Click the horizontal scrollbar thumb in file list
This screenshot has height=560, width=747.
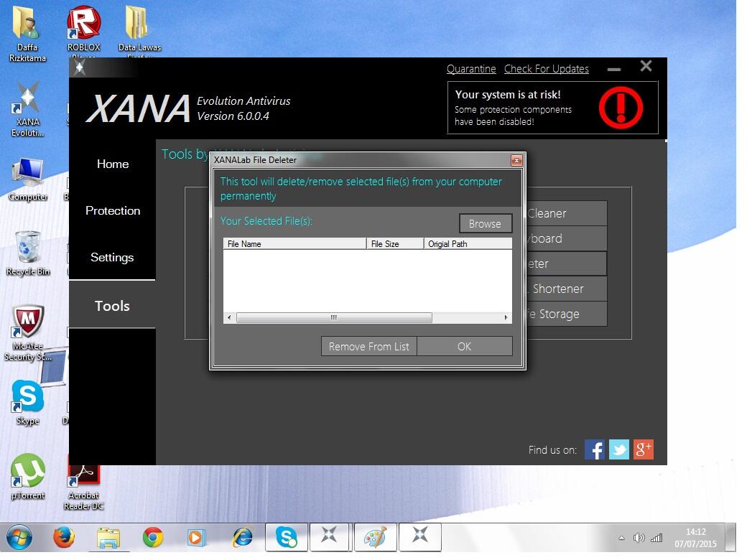[x=334, y=317]
